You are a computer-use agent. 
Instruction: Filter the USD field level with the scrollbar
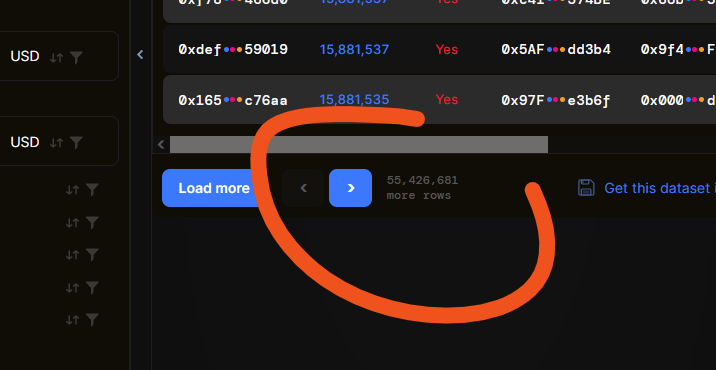pyautogui.click(x=76, y=143)
